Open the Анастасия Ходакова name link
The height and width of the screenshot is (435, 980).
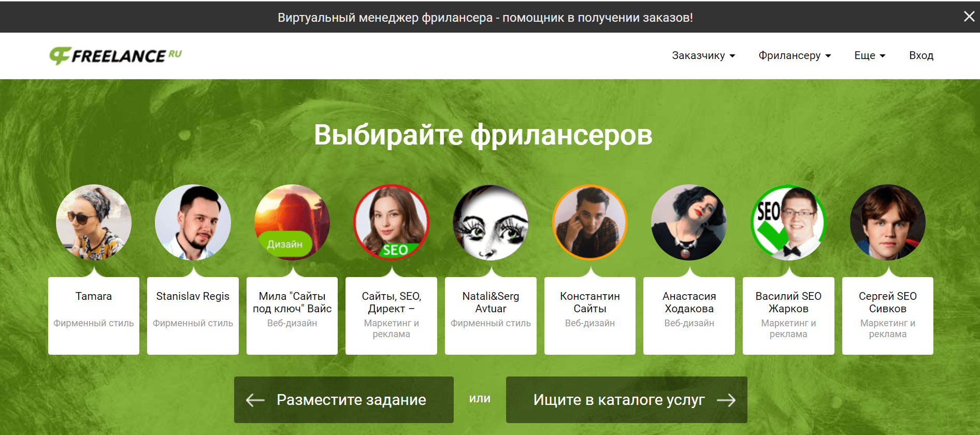pos(689,302)
